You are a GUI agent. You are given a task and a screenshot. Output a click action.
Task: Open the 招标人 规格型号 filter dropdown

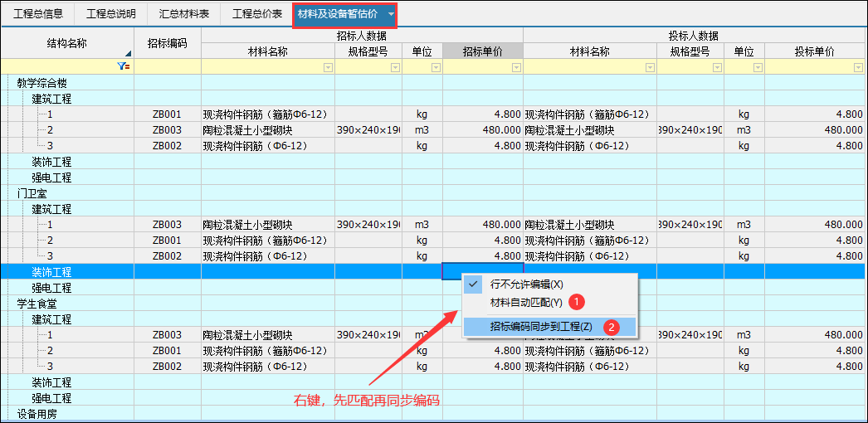(x=396, y=67)
